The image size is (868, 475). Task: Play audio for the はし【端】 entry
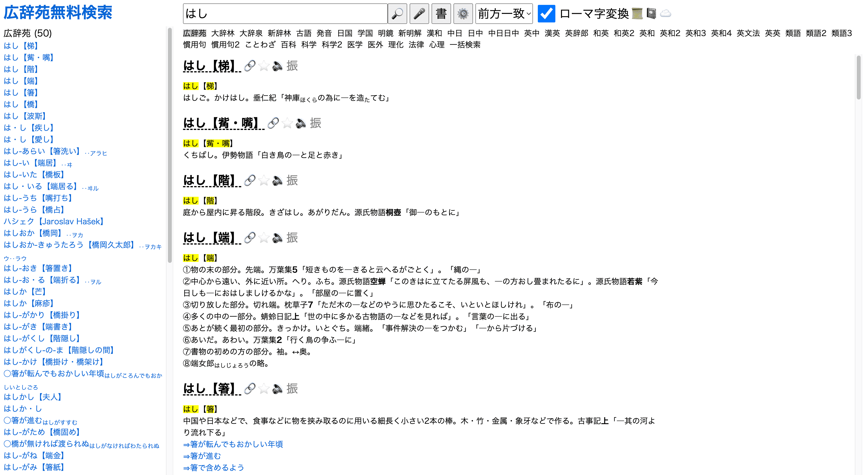click(x=277, y=238)
